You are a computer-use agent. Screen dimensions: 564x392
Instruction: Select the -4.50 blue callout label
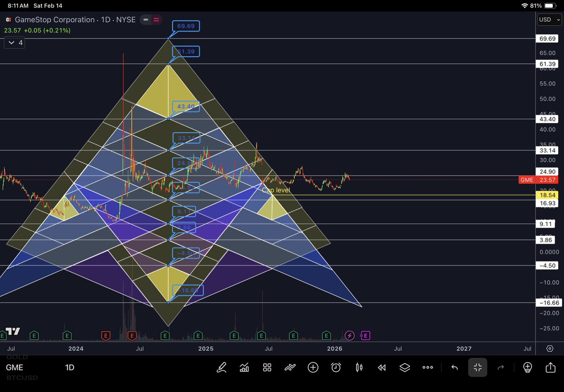click(186, 253)
